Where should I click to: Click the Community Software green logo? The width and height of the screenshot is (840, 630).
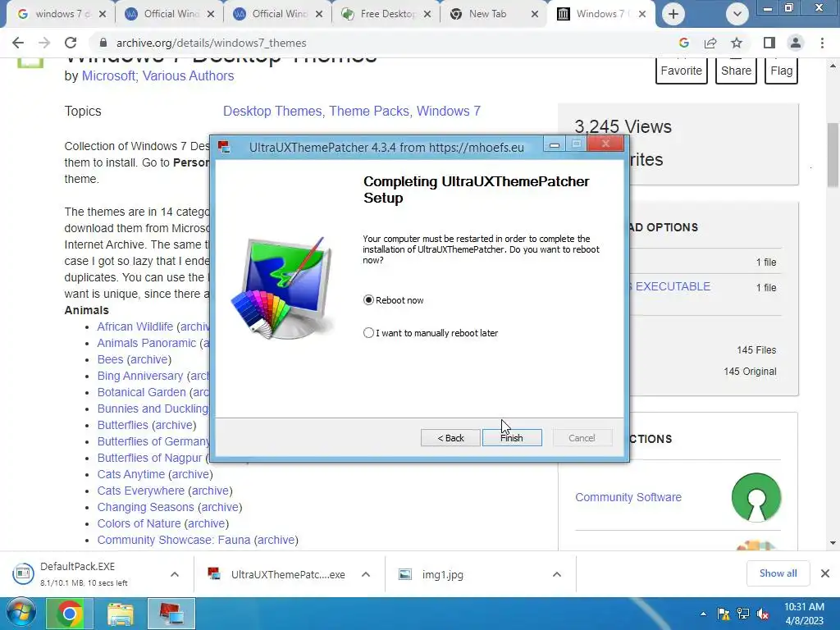(756, 497)
